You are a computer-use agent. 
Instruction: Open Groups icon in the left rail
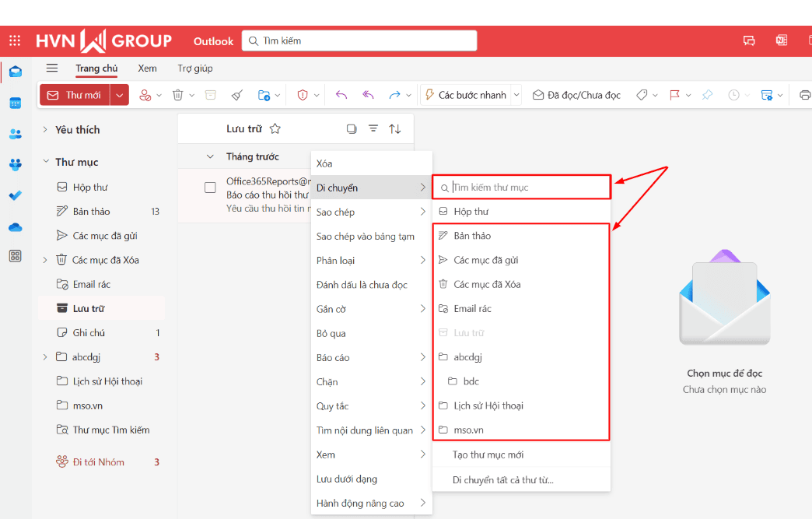pos(16,165)
